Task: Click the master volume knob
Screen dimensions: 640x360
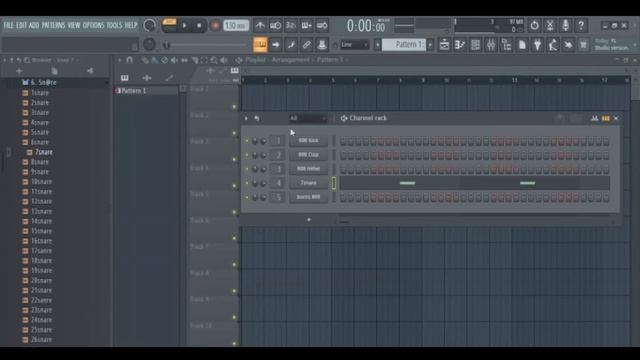Action: (149, 25)
